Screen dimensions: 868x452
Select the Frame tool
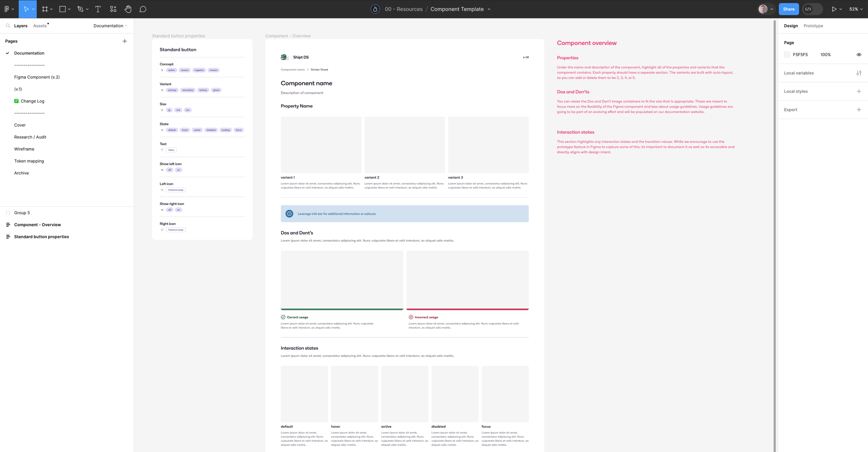pos(45,9)
